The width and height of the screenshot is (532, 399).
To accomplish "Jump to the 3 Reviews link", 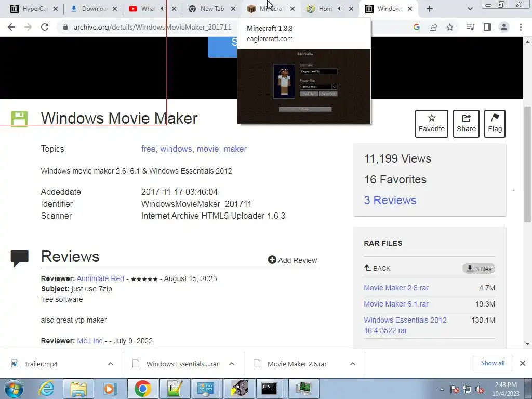I will (390, 200).
